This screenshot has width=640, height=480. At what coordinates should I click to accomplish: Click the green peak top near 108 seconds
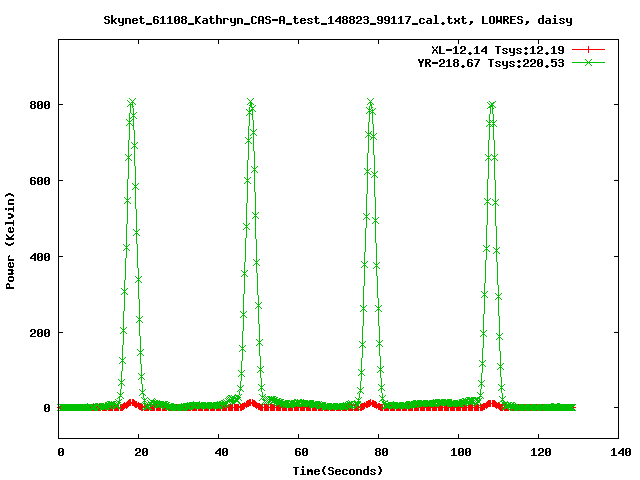(491, 105)
